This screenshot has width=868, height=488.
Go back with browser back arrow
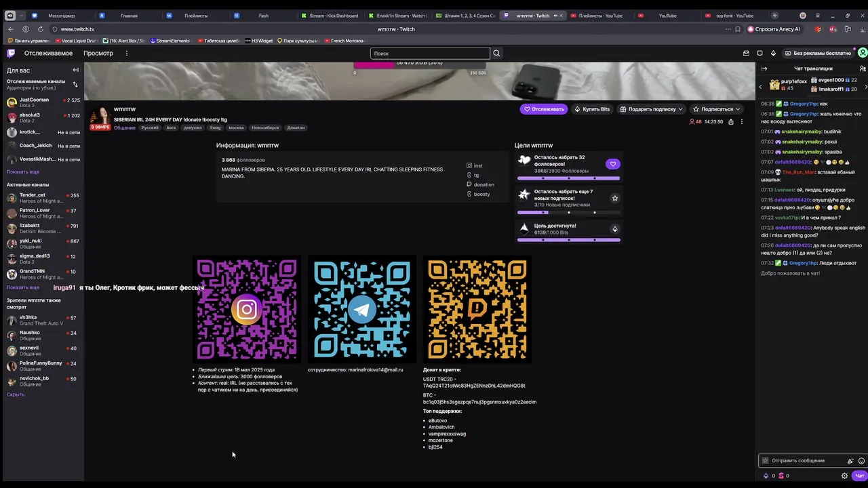10,29
